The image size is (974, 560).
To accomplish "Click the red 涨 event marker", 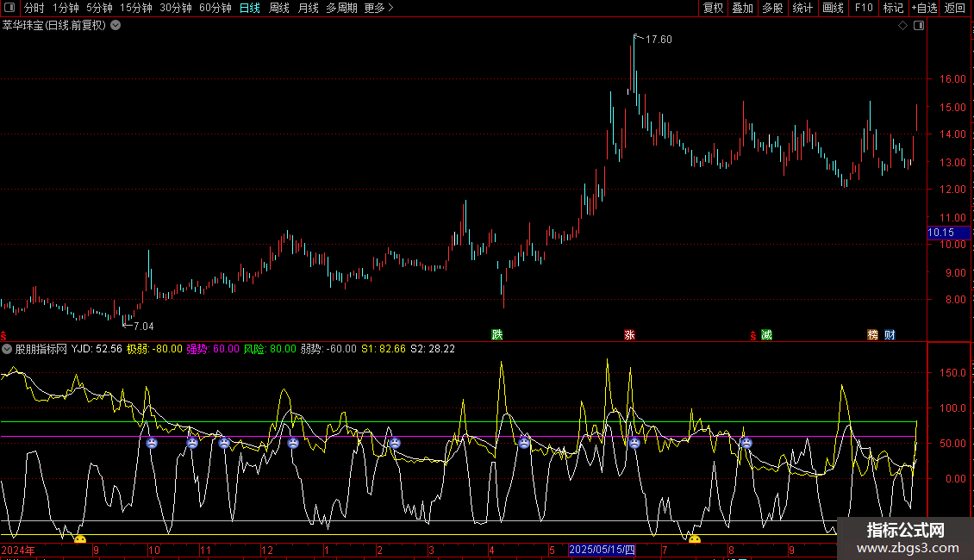I will pos(629,334).
